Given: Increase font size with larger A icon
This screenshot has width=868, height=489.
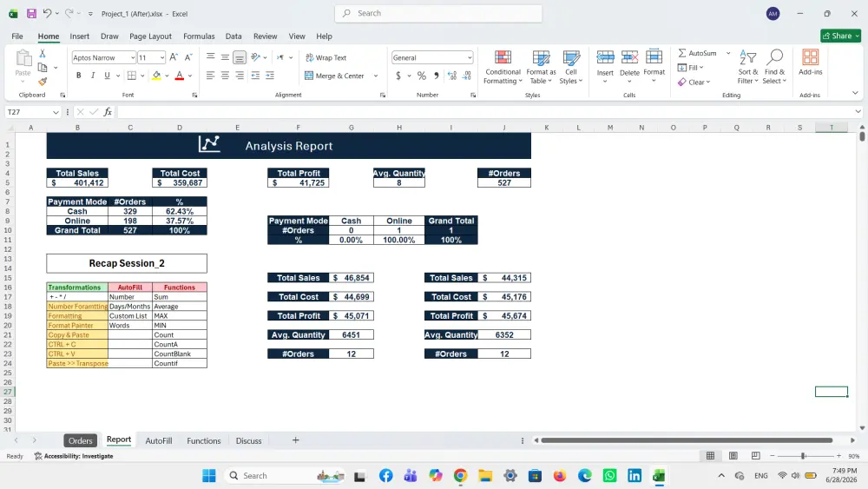Looking at the screenshot, I should [x=174, y=57].
